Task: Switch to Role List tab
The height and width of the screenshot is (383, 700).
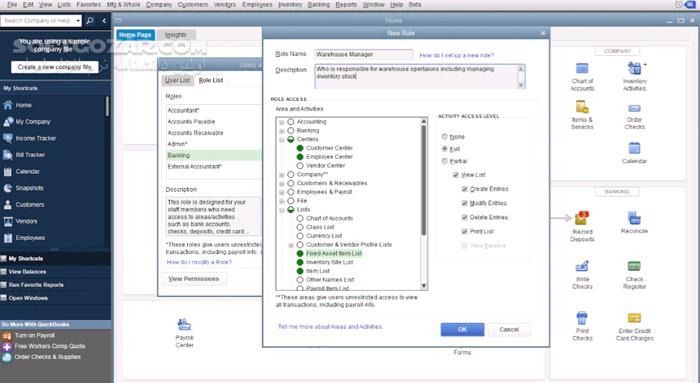Action: click(x=211, y=80)
